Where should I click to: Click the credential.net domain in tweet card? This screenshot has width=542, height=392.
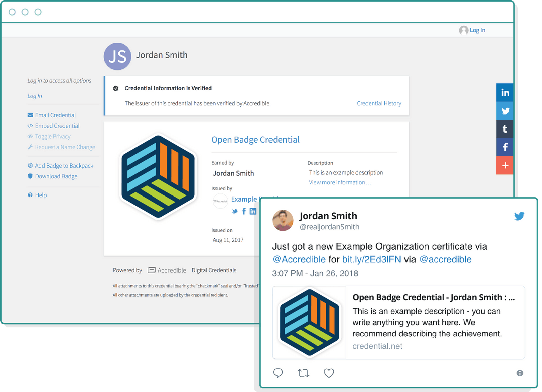click(x=377, y=346)
